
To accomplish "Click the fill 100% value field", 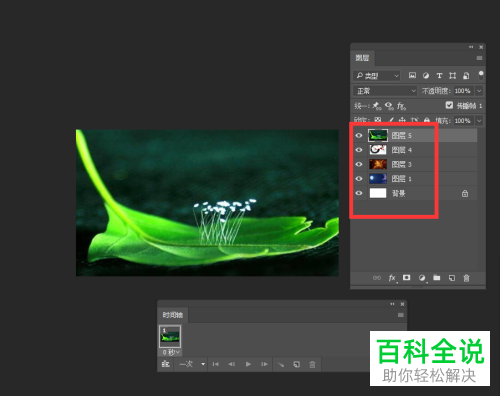I will (x=464, y=120).
